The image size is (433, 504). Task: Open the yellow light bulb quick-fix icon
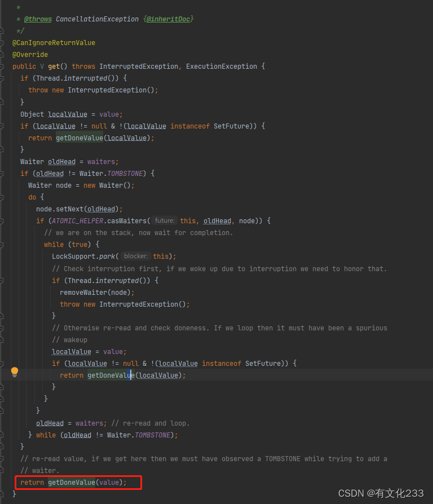[x=15, y=372]
